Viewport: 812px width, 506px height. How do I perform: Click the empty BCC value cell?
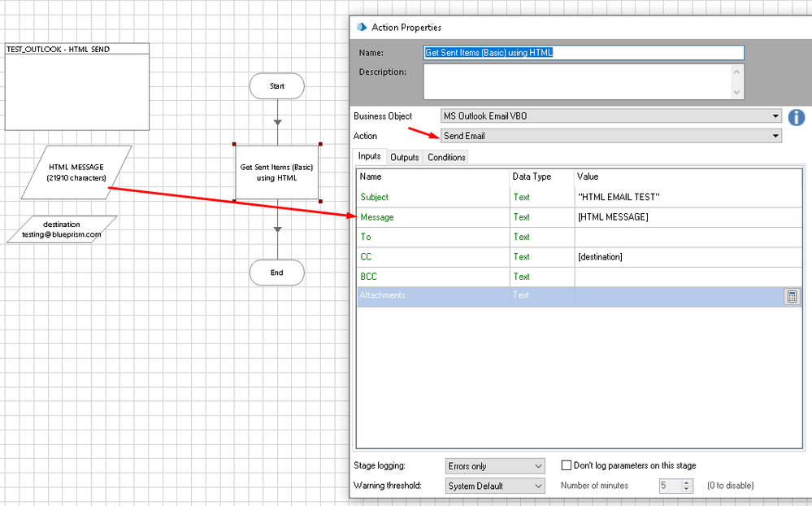tap(688, 277)
